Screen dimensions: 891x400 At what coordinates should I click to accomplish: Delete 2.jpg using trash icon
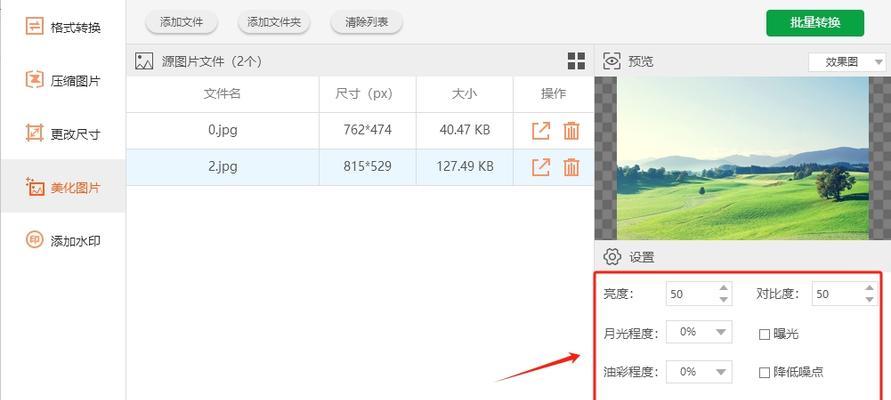(571, 167)
